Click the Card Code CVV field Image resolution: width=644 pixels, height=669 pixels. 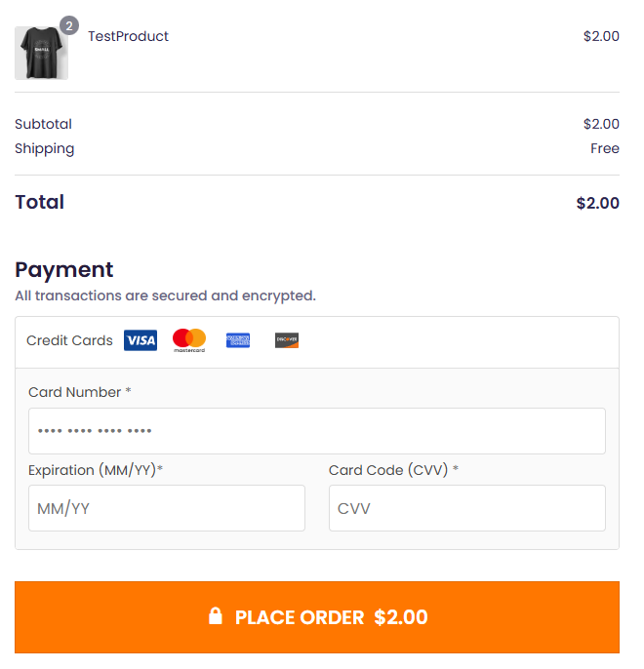point(466,508)
